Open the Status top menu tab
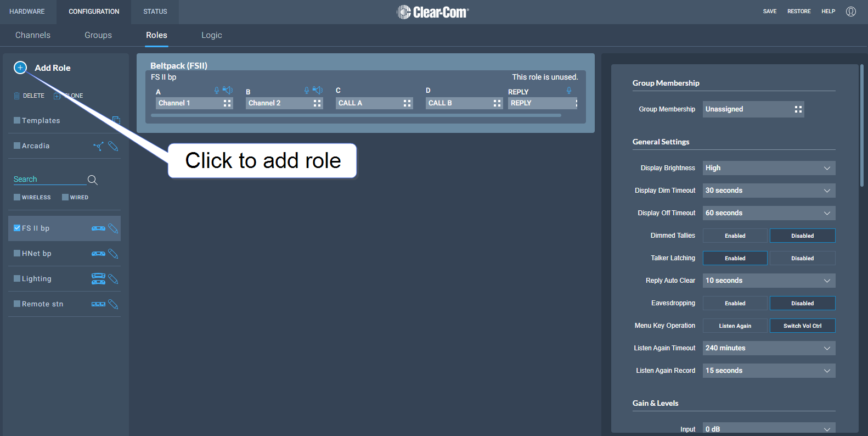Viewport: 868px width, 436px height. (x=155, y=12)
